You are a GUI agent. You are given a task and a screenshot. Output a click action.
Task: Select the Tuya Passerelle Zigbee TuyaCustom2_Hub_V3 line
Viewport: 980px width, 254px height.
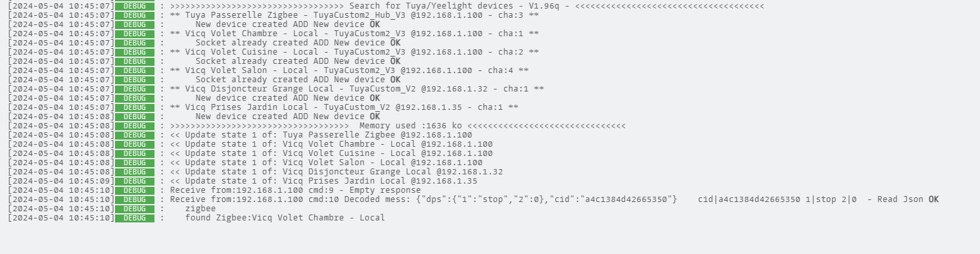tap(354, 15)
